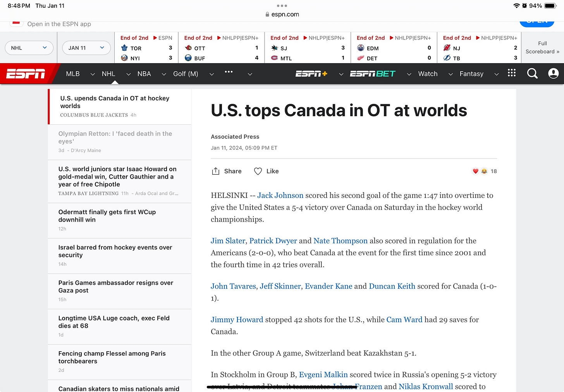Image resolution: width=564 pixels, height=392 pixels.
Task: Click the three-dot more sports icon
Action: click(x=229, y=72)
